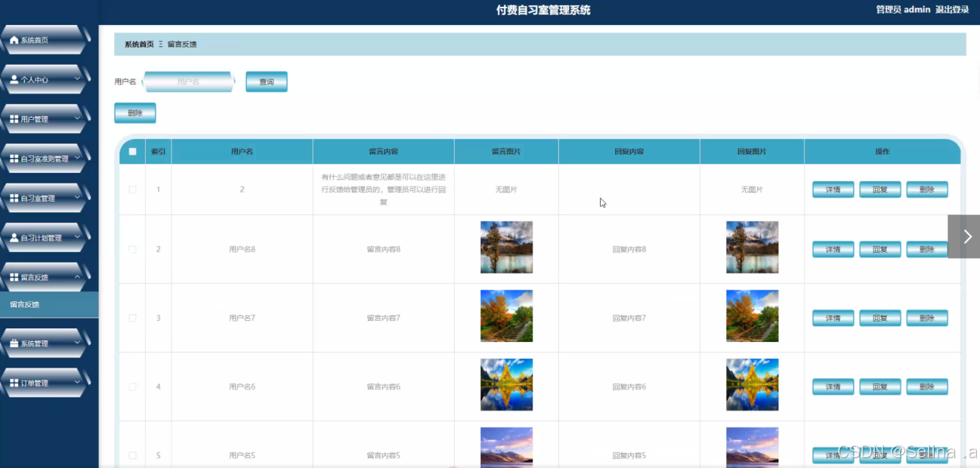Check the checkbox for 用户名8 row
Viewport: 980px width, 468px height.
point(133,249)
